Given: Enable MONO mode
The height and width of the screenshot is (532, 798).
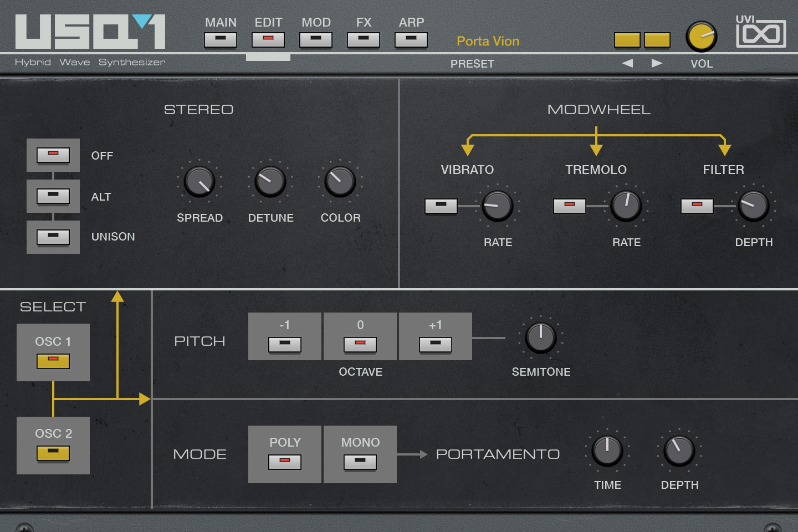Looking at the screenshot, I should (x=360, y=462).
